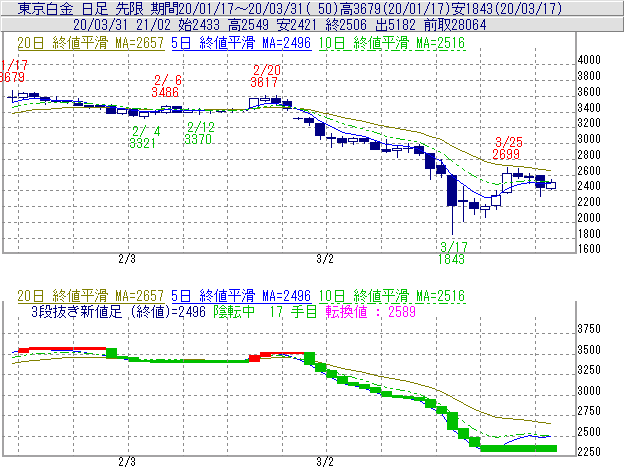Click the final green bar in lower chart

point(519,449)
